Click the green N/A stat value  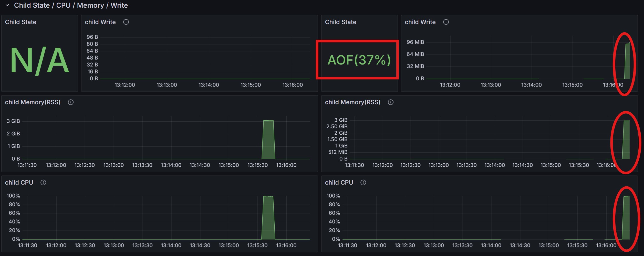click(x=39, y=61)
